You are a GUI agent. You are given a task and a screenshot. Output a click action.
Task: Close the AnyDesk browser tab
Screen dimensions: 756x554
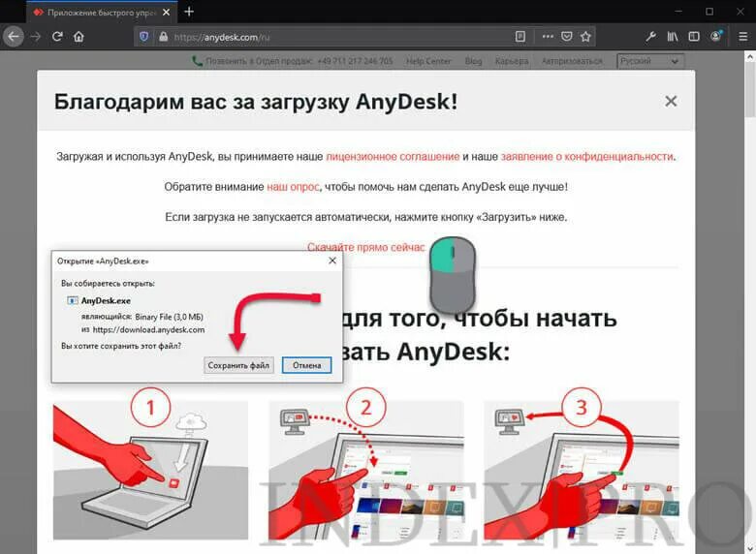pyautogui.click(x=167, y=13)
